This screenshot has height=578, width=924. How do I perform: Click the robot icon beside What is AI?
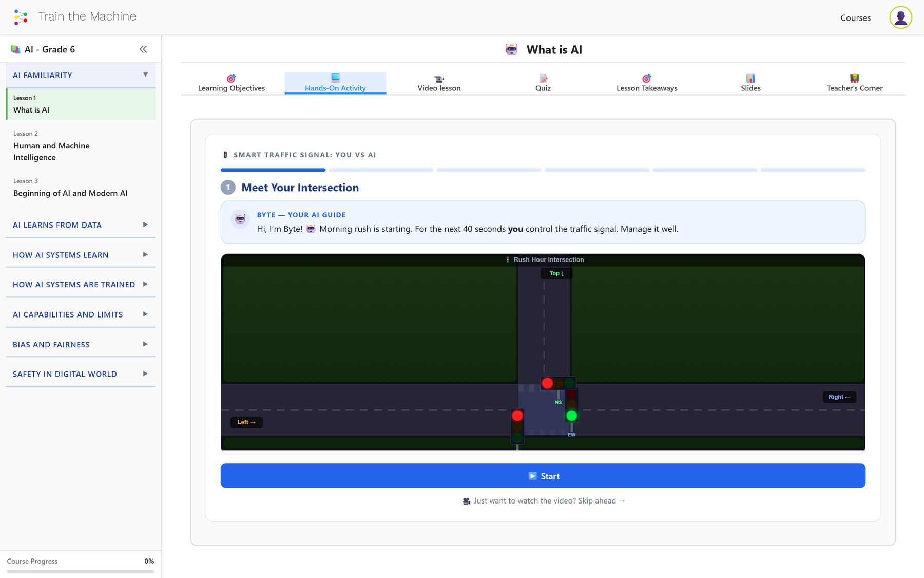(x=512, y=50)
